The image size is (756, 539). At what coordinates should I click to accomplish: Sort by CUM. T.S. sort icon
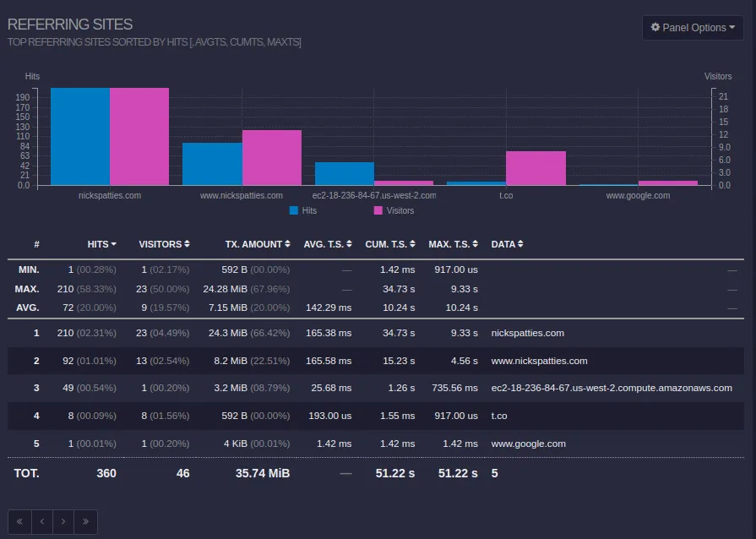411,244
